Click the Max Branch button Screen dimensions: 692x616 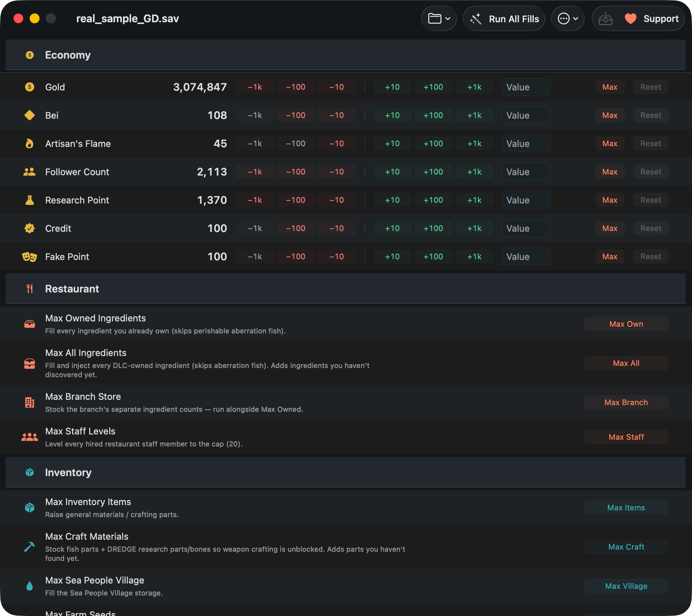tap(626, 402)
